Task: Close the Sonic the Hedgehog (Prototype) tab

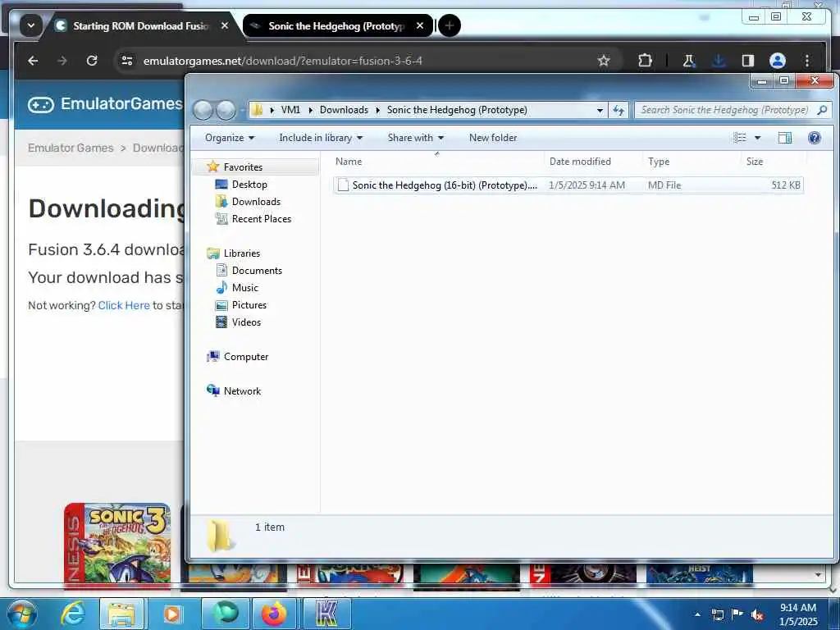Action: (420, 25)
